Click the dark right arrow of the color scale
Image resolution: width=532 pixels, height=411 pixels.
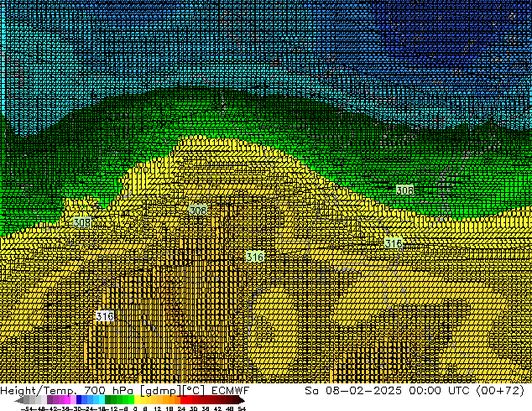[242, 400]
